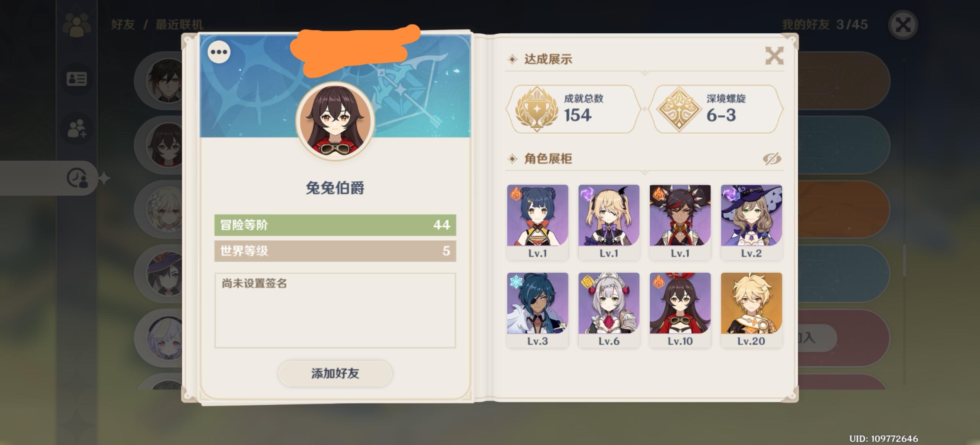Image resolution: width=980 pixels, height=445 pixels.
Task: Toggle the character showcase visibility eye icon
Action: 772,159
